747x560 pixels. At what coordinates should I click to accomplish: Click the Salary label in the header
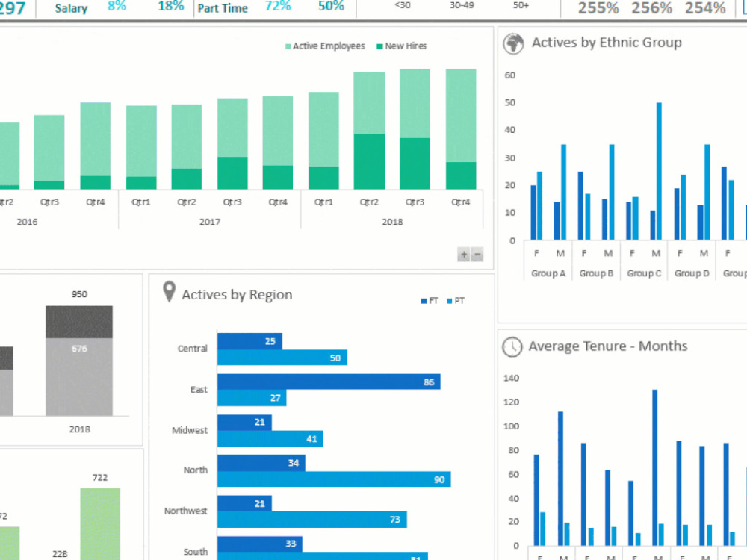pyautogui.click(x=71, y=8)
